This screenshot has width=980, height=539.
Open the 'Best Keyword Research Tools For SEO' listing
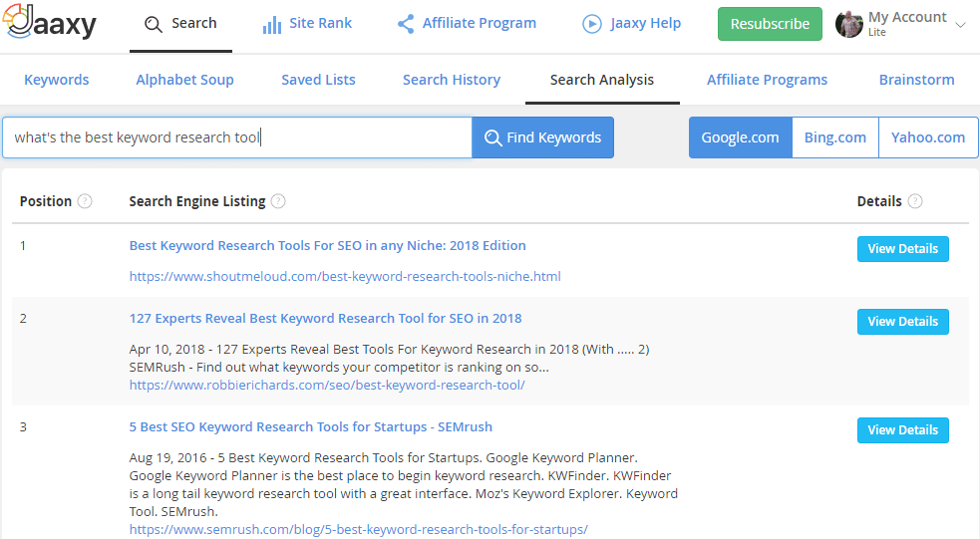pos(328,245)
